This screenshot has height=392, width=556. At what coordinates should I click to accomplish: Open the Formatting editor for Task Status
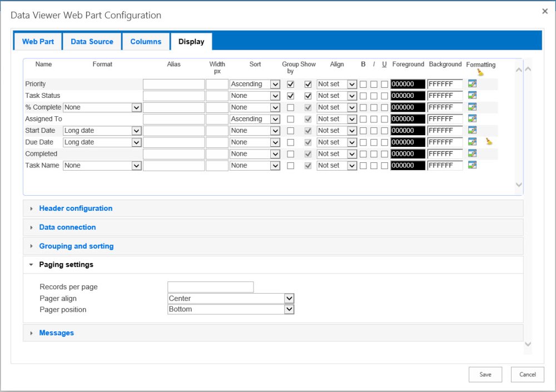[472, 96]
